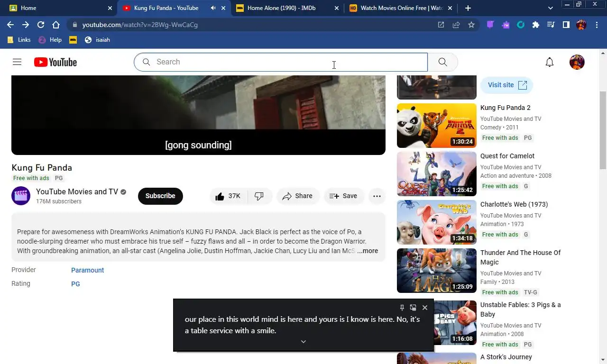This screenshot has height=364, width=607.
Task: View the site information lock icon
Action: (x=74, y=25)
